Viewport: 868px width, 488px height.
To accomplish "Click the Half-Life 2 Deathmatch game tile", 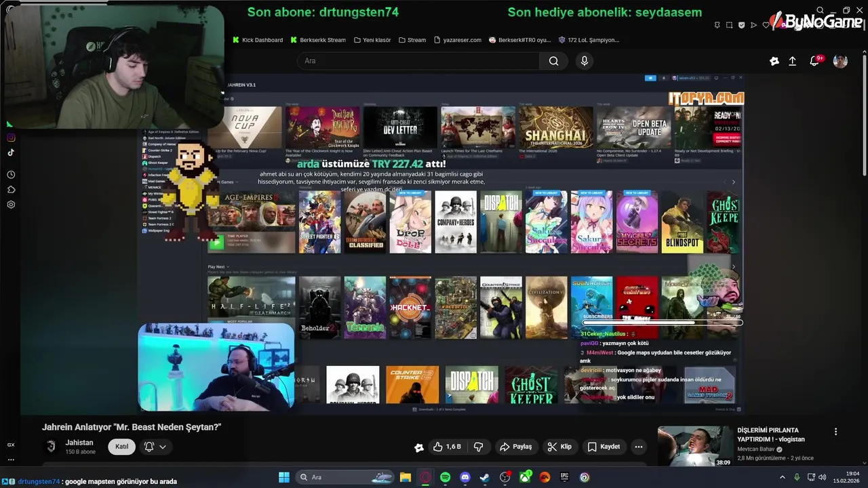I will [252, 307].
